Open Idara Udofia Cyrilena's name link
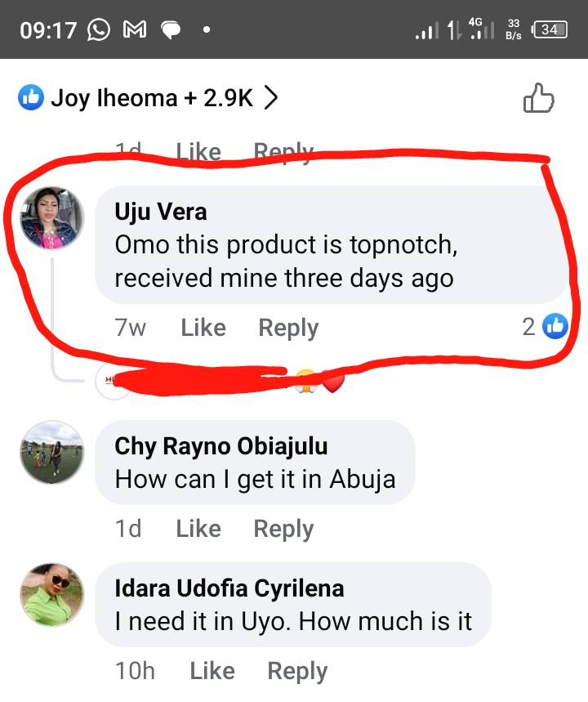The width and height of the screenshot is (588, 702). [x=229, y=588]
